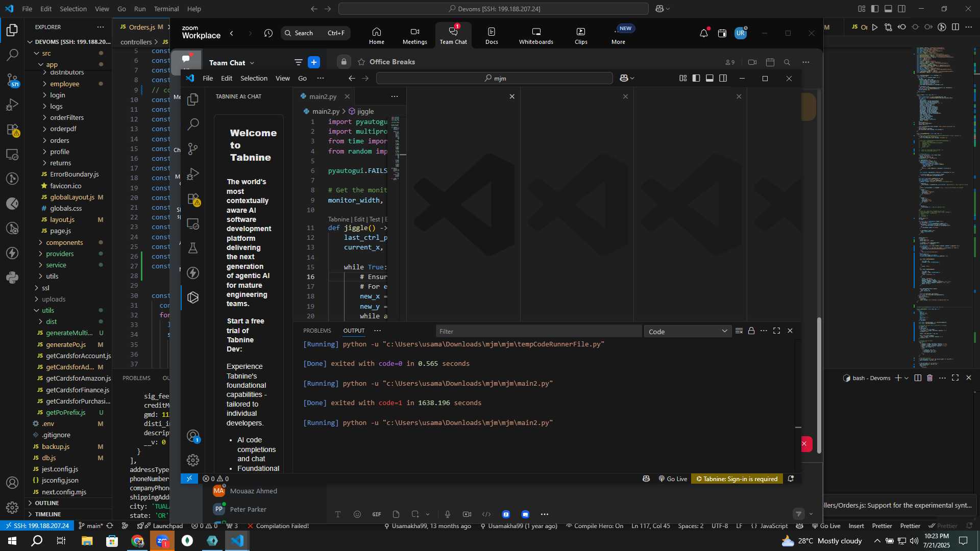980x551 pixels.
Task: Clear output icon in mjm Output panel
Action: click(739, 331)
